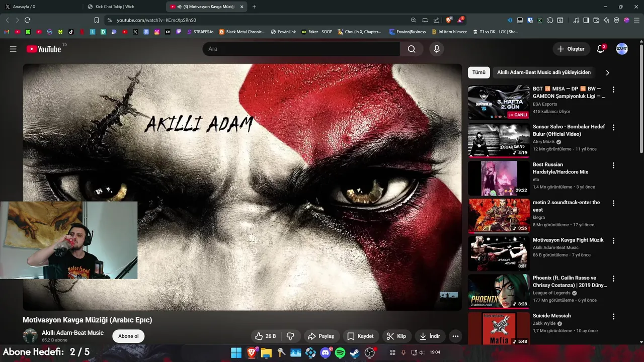Click the Oluştur create button
This screenshot has height=362, width=644.
click(x=571, y=49)
